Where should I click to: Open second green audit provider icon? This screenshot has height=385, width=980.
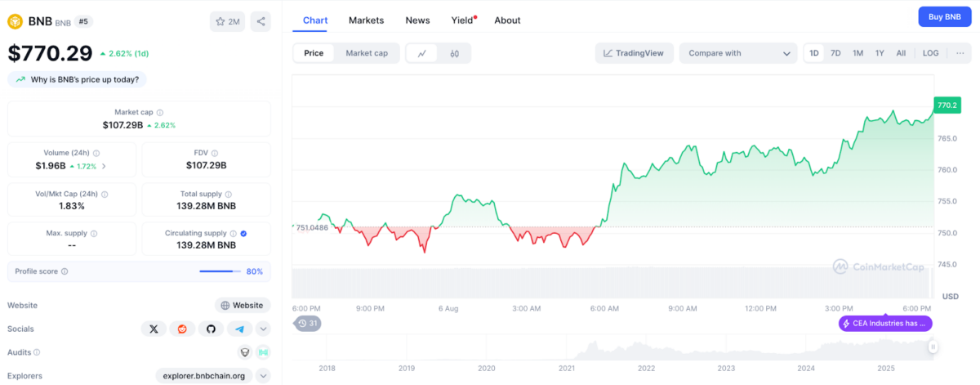click(x=262, y=352)
